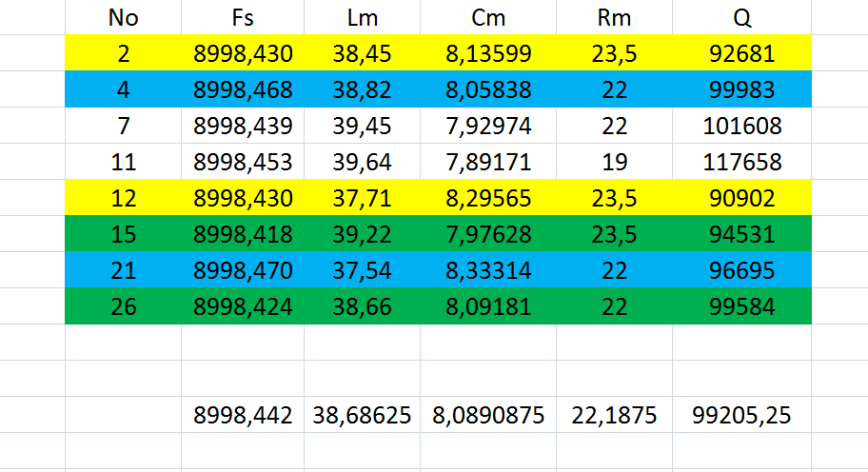
Task: Select the 'Rm' header cell
Action: [615, 17]
